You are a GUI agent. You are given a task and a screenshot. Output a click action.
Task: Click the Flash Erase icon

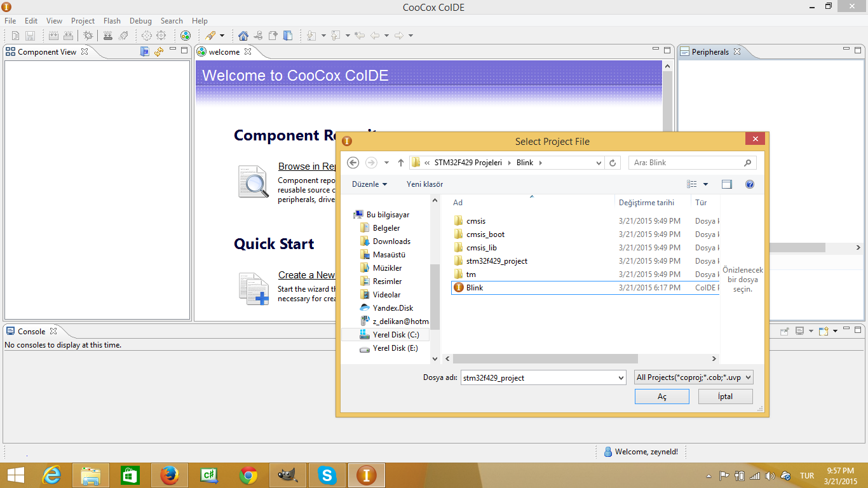tap(124, 36)
